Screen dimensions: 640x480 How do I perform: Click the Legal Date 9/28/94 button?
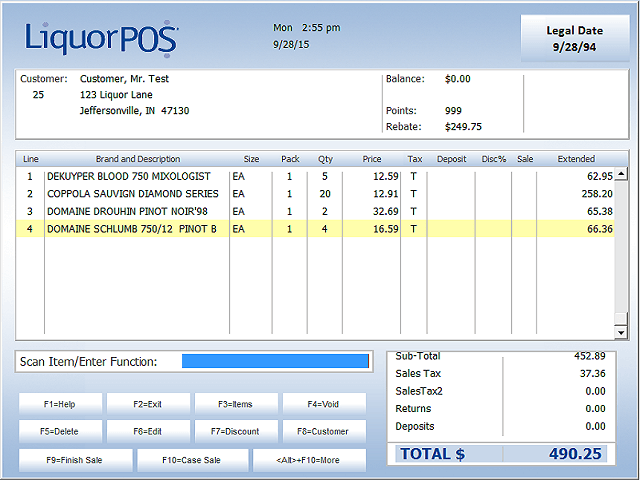coord(575,38)
